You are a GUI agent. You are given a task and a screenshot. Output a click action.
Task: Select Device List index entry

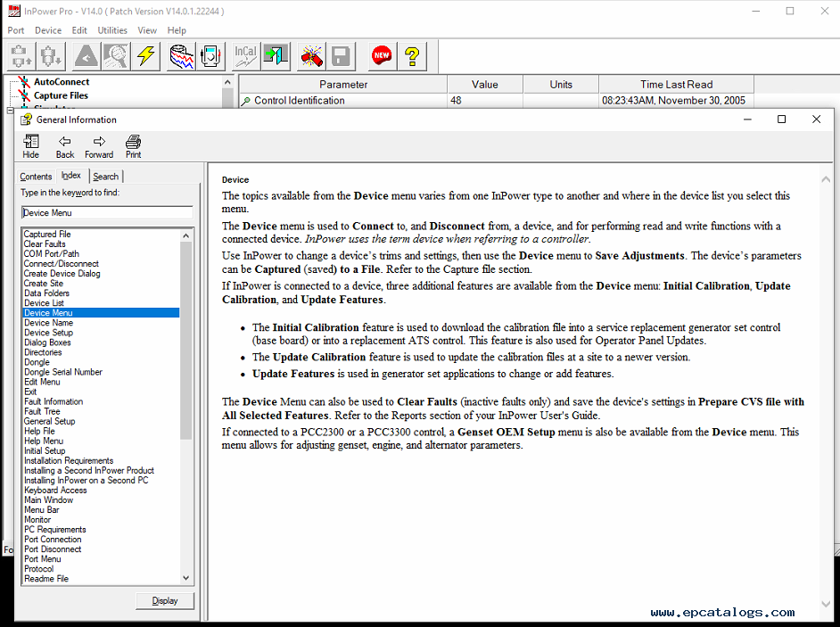point(44,302)
